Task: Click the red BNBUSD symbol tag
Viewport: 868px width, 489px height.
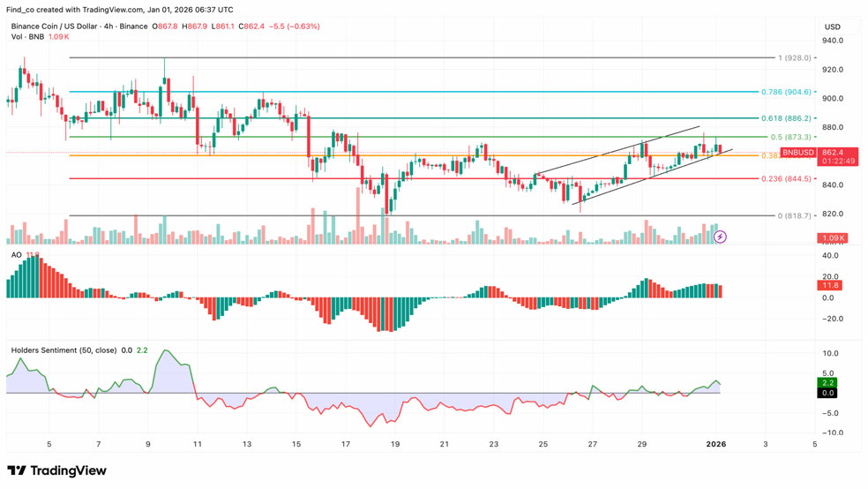Action: coord(799,153)
